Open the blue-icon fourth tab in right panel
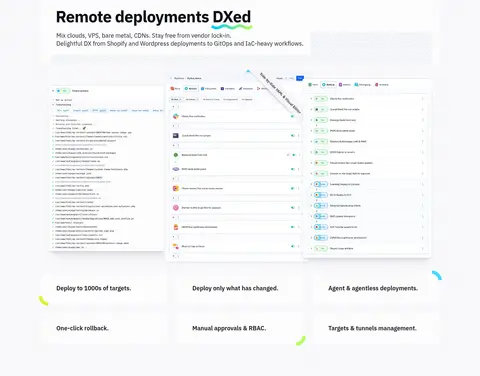The height and width of the screenshot is (376, 480). click(x=362, y=85)
